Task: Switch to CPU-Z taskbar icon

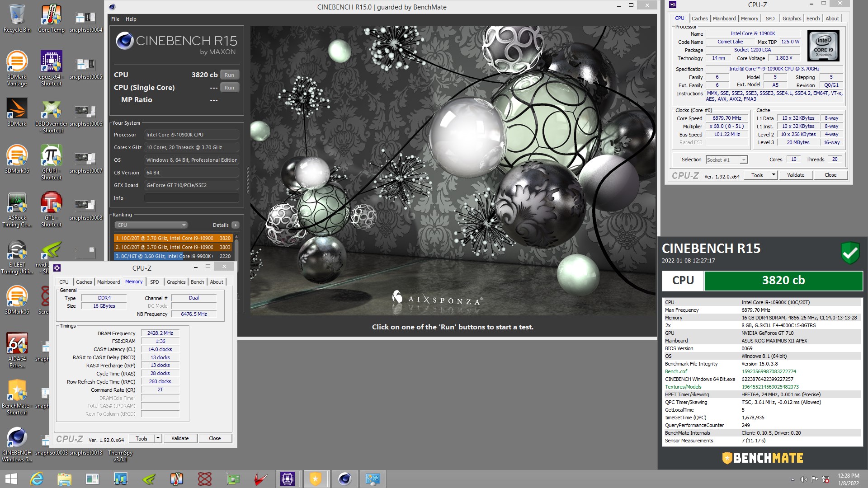Action: click(x=288, y=479)
